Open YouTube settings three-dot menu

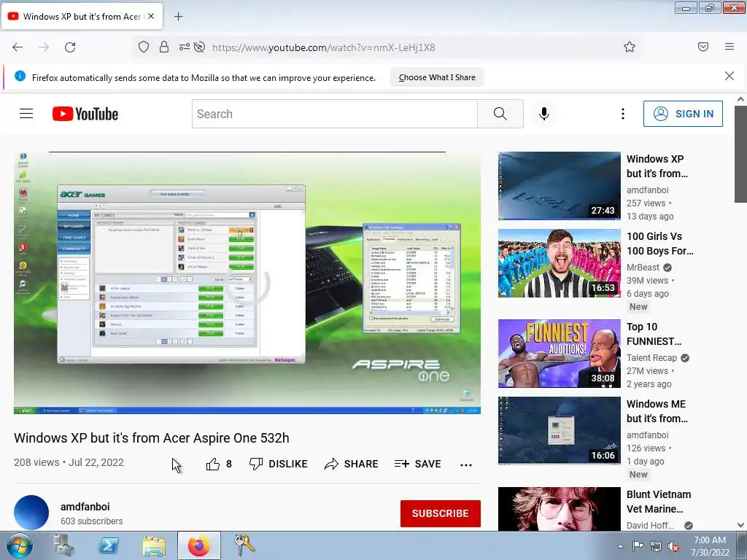[x=623, y=114]
